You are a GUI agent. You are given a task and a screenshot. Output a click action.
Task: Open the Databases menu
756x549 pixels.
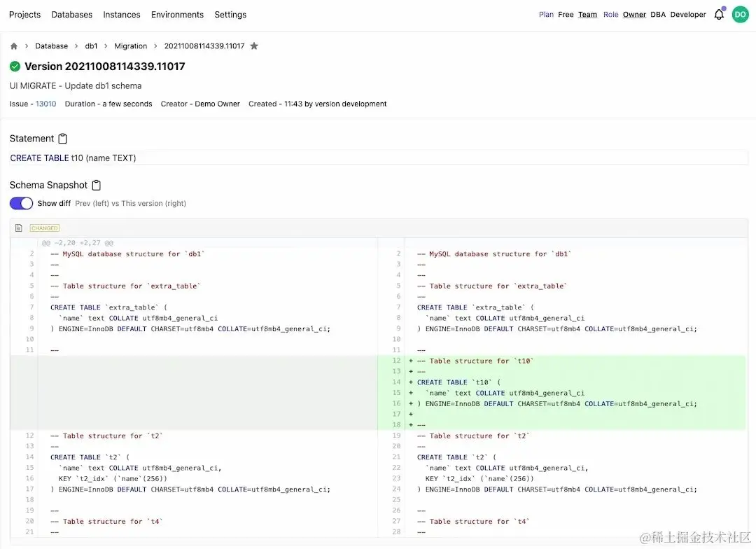72,15
